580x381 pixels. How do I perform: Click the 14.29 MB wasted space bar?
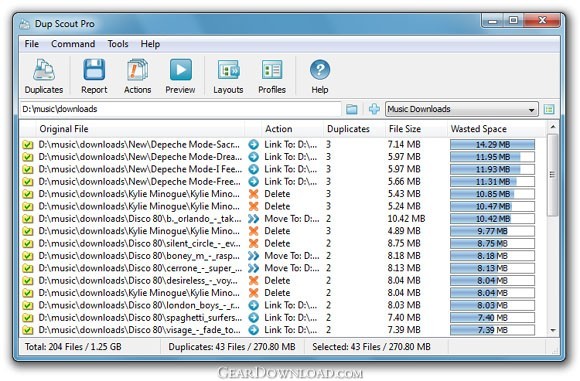point(492,145)
